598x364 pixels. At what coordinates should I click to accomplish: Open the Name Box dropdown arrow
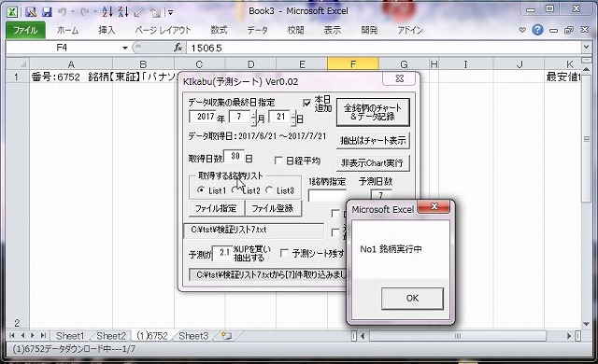(x=124, y=48)
